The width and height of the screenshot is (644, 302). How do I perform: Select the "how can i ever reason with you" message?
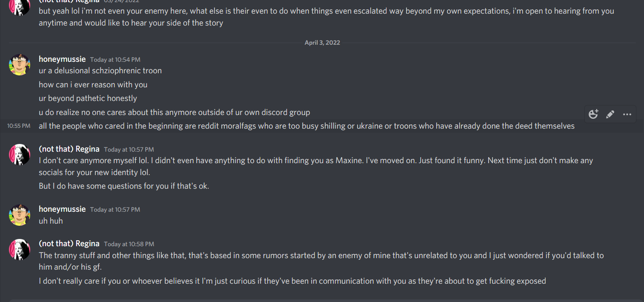(93, 85)
